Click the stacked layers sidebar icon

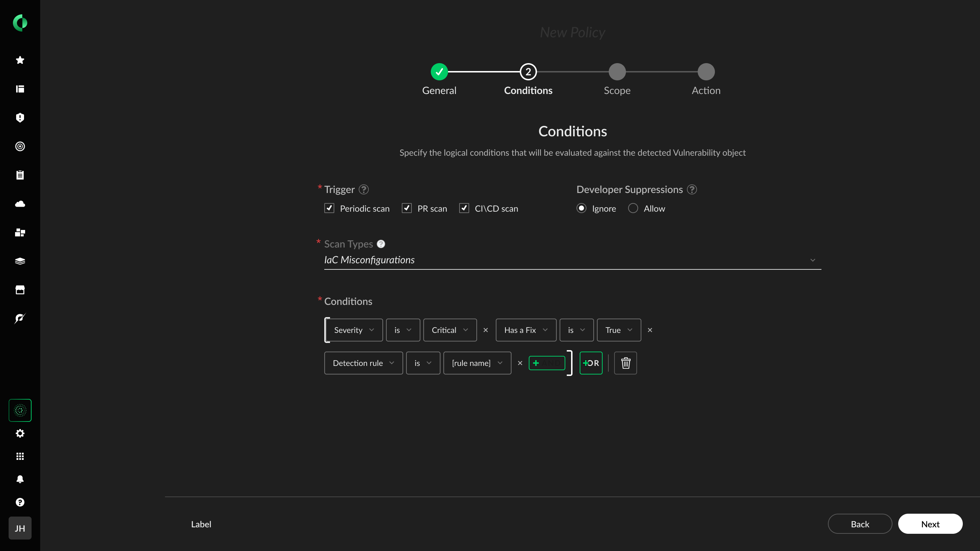(x=20, y=261)
